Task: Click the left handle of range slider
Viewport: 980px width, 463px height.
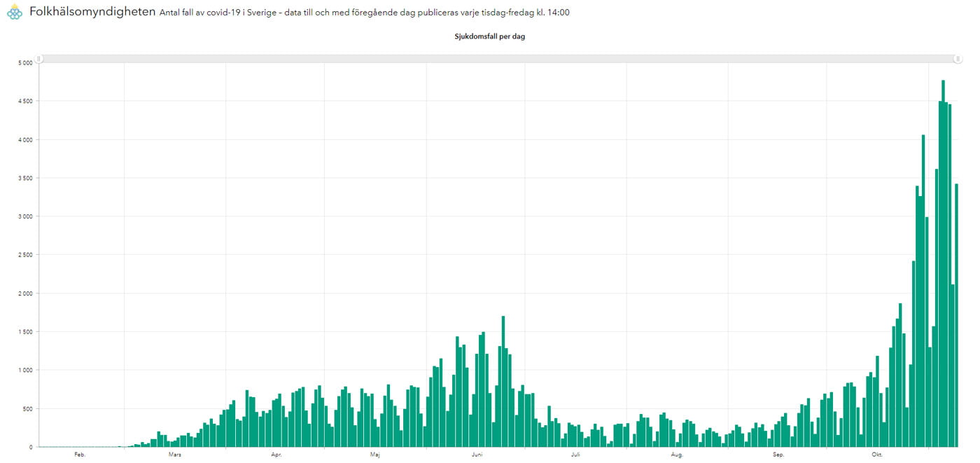Action: 40,60
